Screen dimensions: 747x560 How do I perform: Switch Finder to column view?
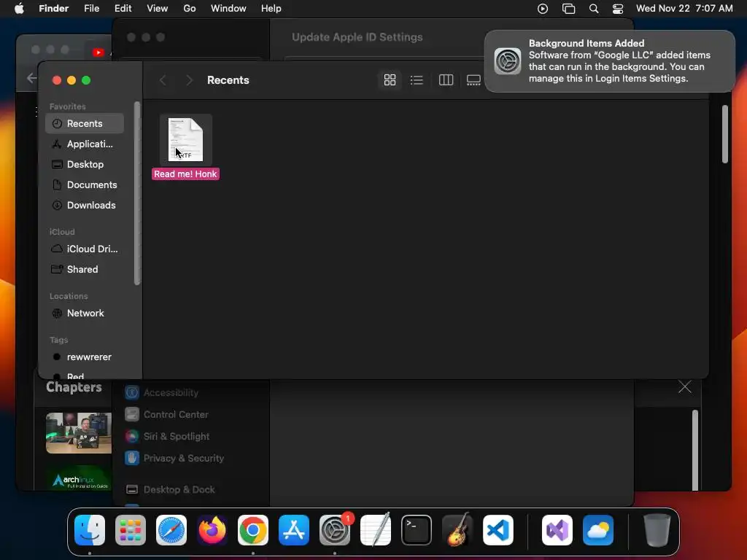pyautogui.click(x=446, y=80)
